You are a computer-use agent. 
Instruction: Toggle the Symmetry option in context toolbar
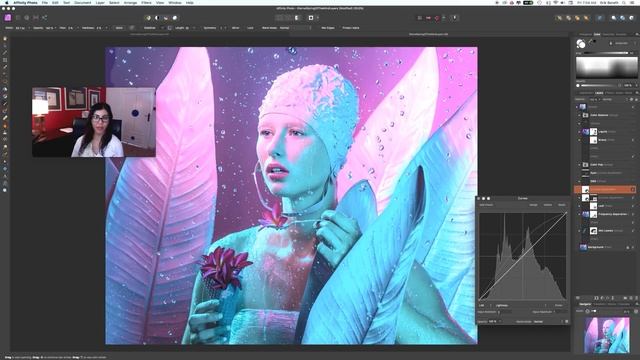point(210,28)
